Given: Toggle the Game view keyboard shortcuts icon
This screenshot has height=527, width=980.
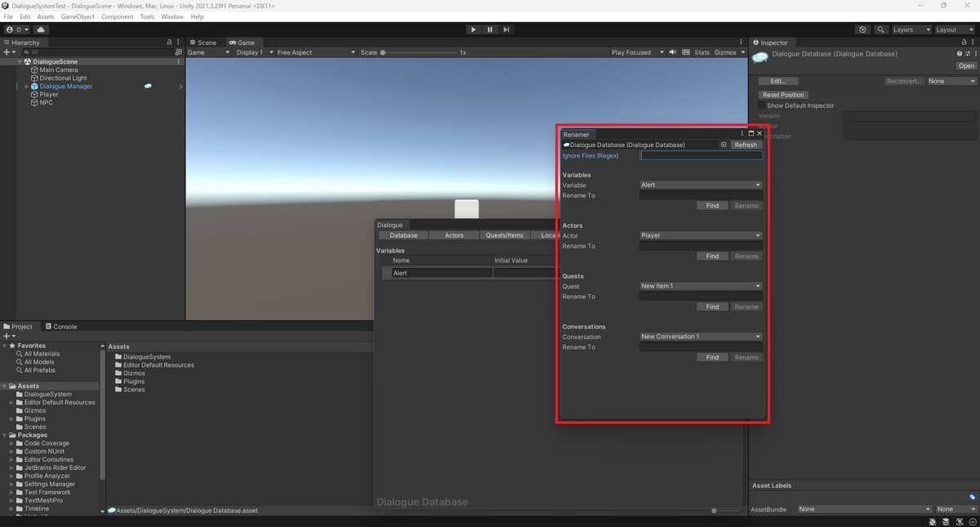Looking at the screenshot, I should (686, 52).
